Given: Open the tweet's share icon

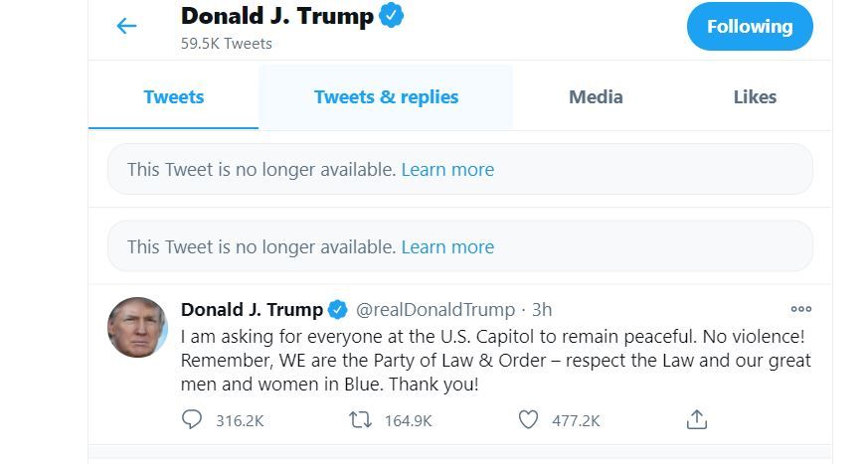Looking at the screenshot, I should click(x=697, y=420).
